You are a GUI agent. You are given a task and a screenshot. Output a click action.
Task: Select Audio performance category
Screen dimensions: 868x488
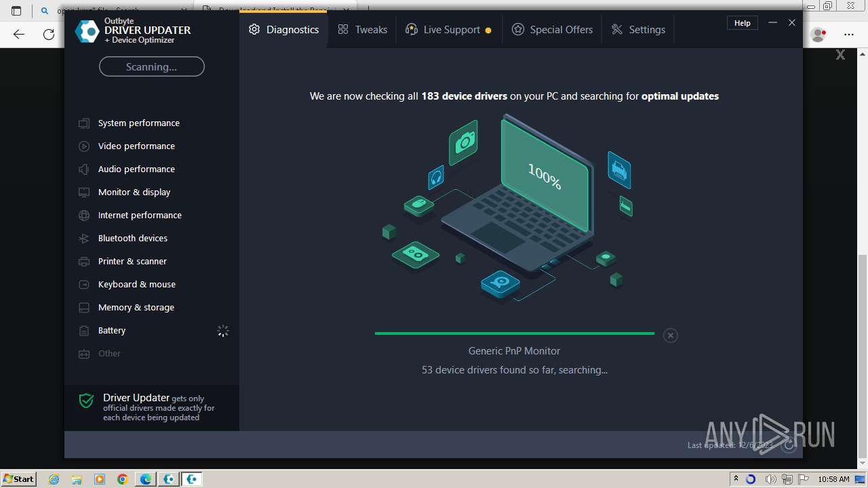pos(136,169)
